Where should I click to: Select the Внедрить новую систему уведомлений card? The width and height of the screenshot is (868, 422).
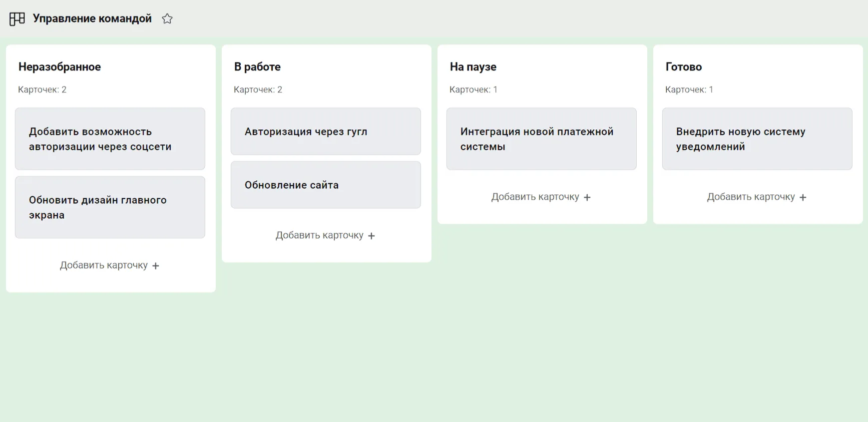(757, 139)
